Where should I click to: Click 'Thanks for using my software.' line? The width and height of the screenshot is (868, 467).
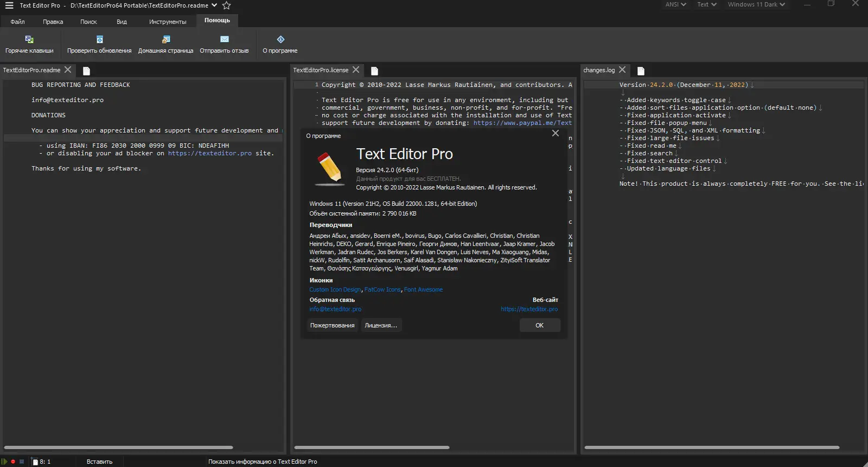point(86,168)
